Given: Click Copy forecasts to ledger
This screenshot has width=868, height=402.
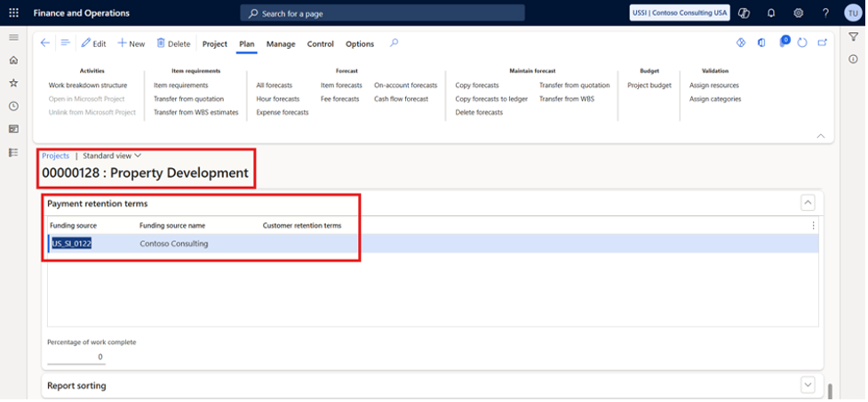Looking at the screenshot, I should pos(491,99).
